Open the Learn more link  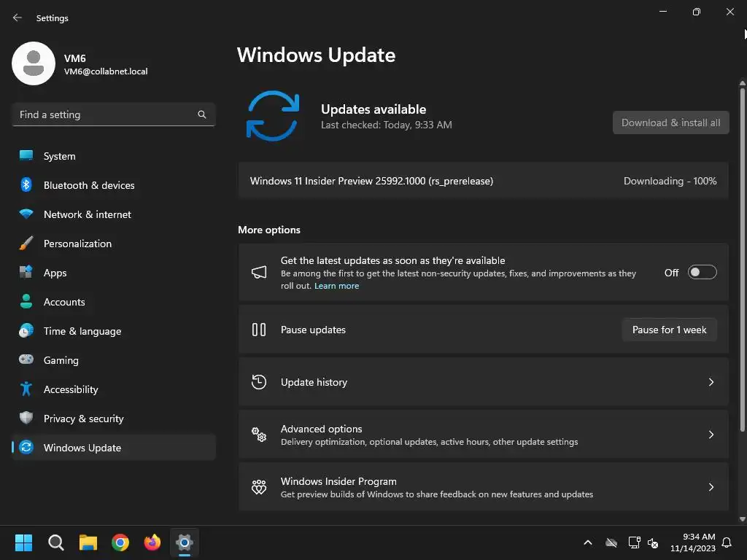tap(336, 286)
